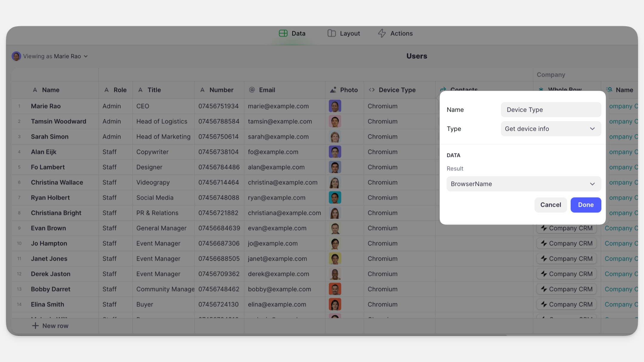Click the Photo column image icon

(333, 90)
